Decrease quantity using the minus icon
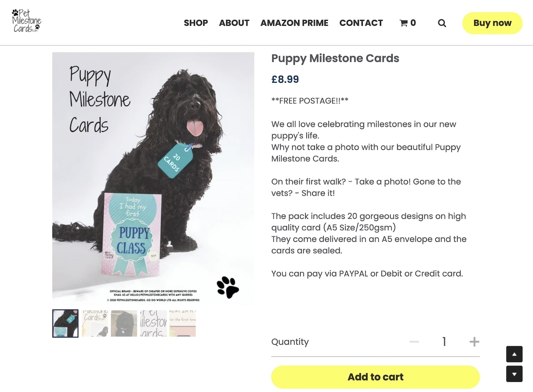Screen dimensions: 533x392 414,341
